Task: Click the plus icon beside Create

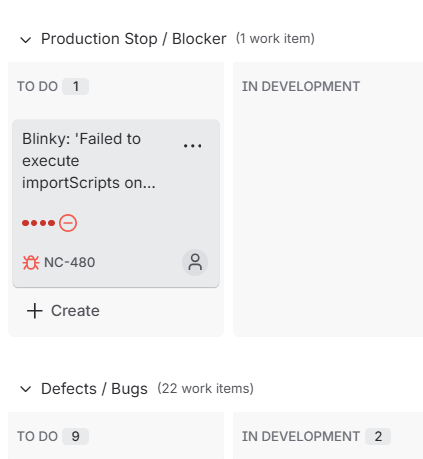Action: coord(35,311)
